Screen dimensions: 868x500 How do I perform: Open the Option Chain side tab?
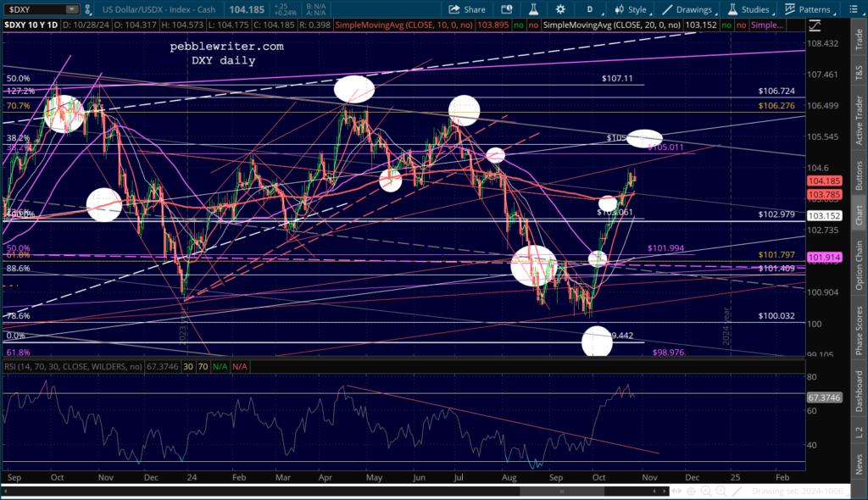(x=859, y=266)
